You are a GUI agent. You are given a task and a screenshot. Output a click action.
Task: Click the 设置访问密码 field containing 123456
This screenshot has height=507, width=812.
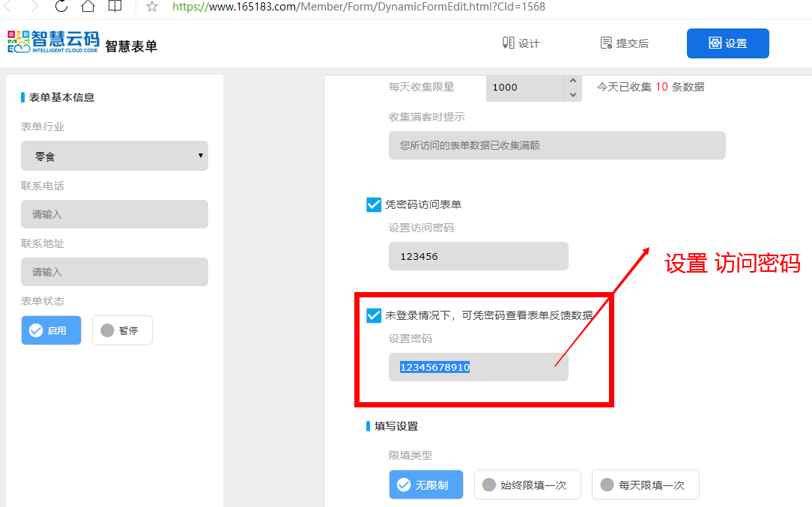(x=478, y=256)
